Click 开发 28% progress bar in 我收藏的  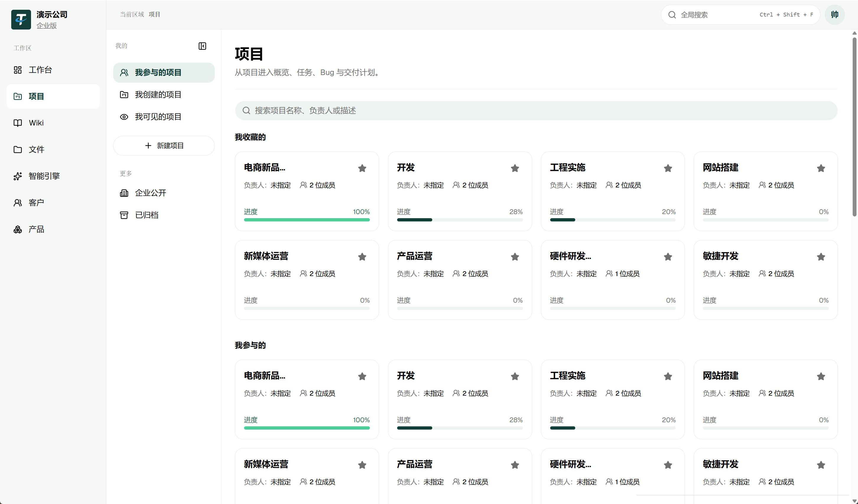(460, 220)
